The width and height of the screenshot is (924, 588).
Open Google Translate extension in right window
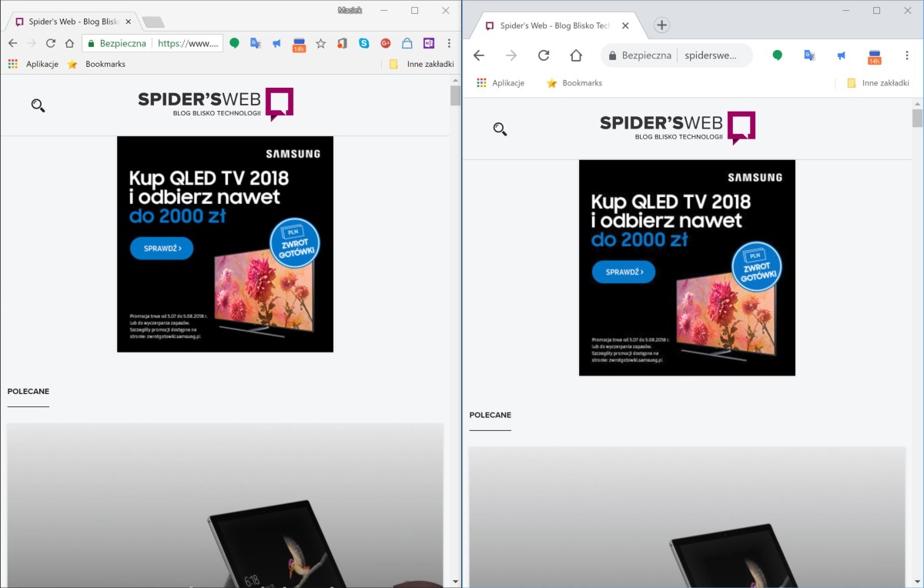point(809,55)
